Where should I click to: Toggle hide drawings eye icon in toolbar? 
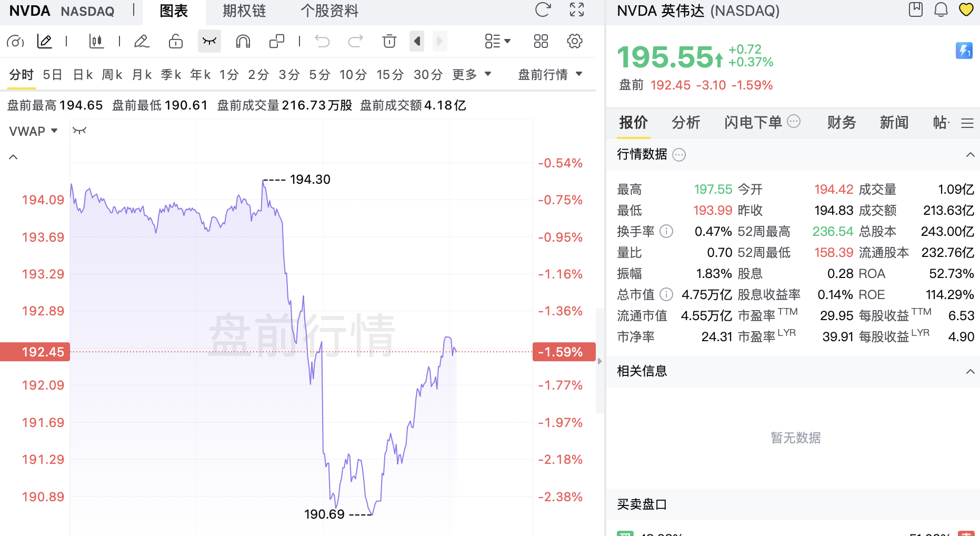tap(209, 41)
